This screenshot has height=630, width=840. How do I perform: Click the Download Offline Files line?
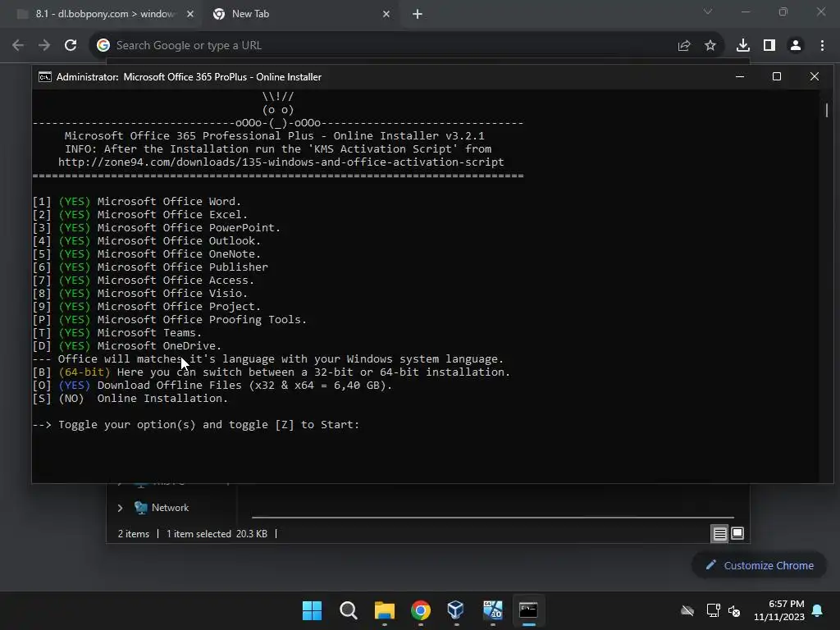(x=212, y=386)
